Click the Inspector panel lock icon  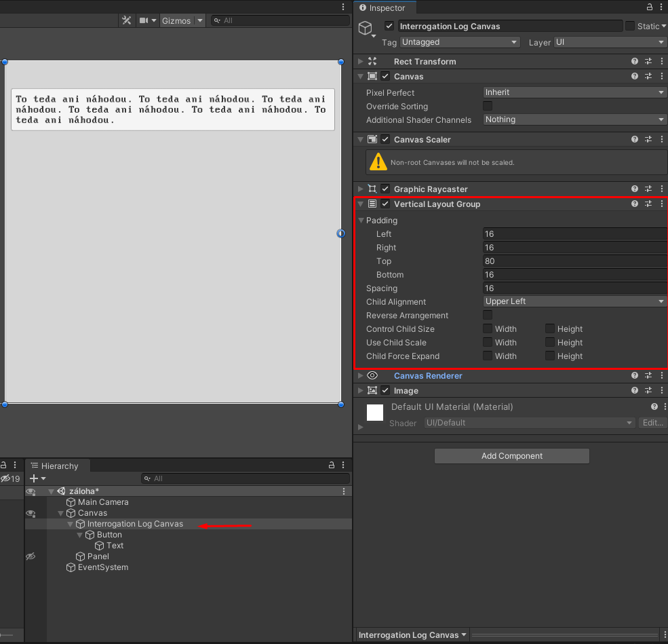(x=650, y=7)
